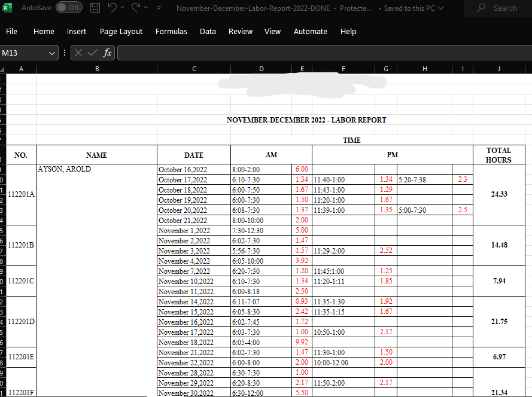532x397 pixels.
Task: Click the 10:00-12:00 PM time cell
Action: pyautogui.click(x=343, y=362)
